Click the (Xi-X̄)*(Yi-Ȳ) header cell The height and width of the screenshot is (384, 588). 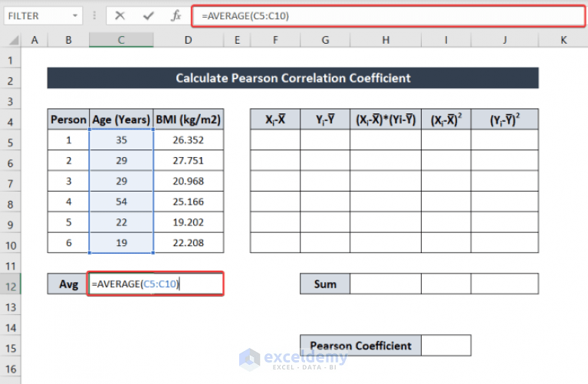(386, 120)
